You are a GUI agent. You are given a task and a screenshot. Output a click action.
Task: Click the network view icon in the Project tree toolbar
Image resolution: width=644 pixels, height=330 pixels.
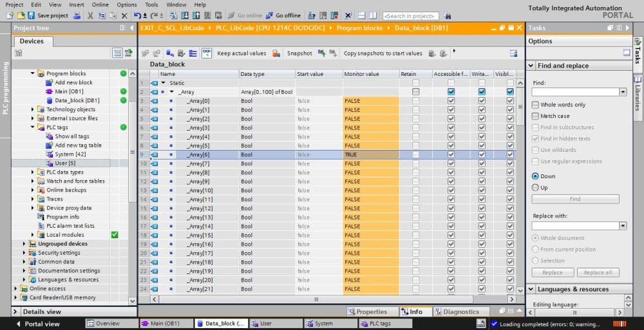[129, 53]
